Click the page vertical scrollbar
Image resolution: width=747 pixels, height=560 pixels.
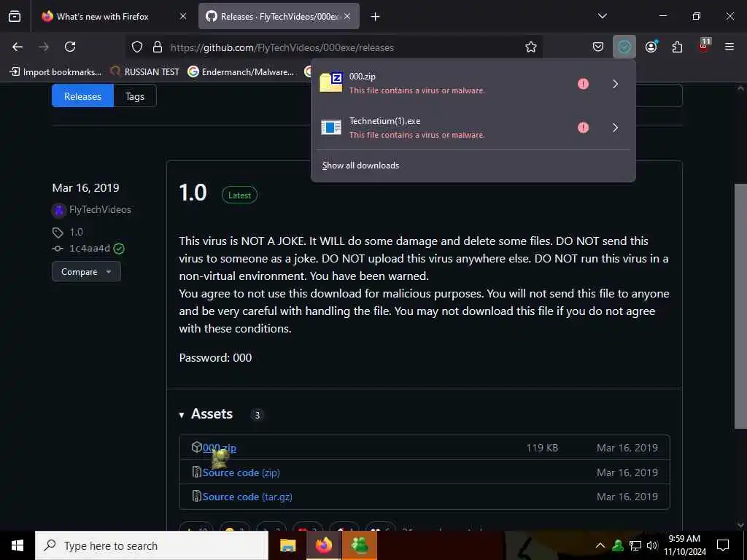click(x=740, y=306)
